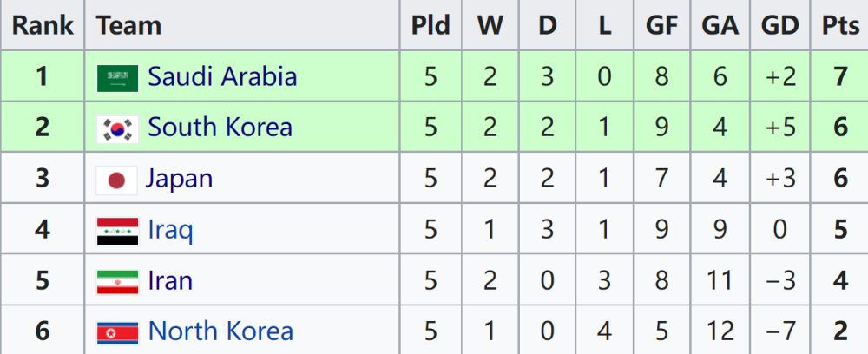Follow the Japan team link

point(179,180)
